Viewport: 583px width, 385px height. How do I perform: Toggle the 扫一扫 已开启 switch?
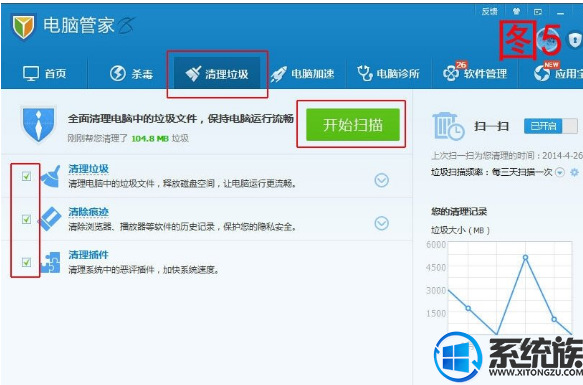tap(551, 126)
